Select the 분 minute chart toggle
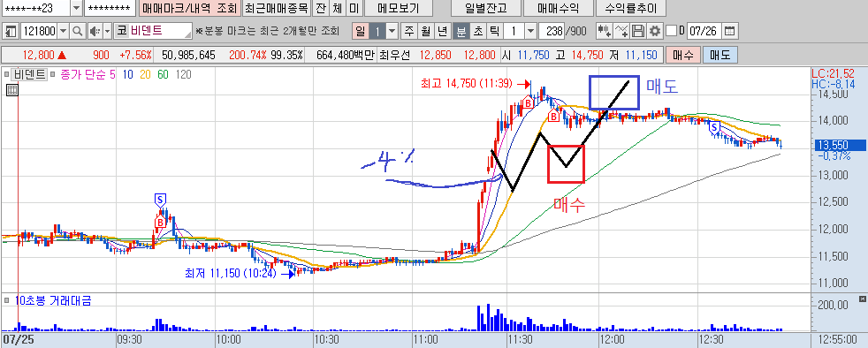The width and height of the screenshot is (868, 348). [x=461, y=31]
